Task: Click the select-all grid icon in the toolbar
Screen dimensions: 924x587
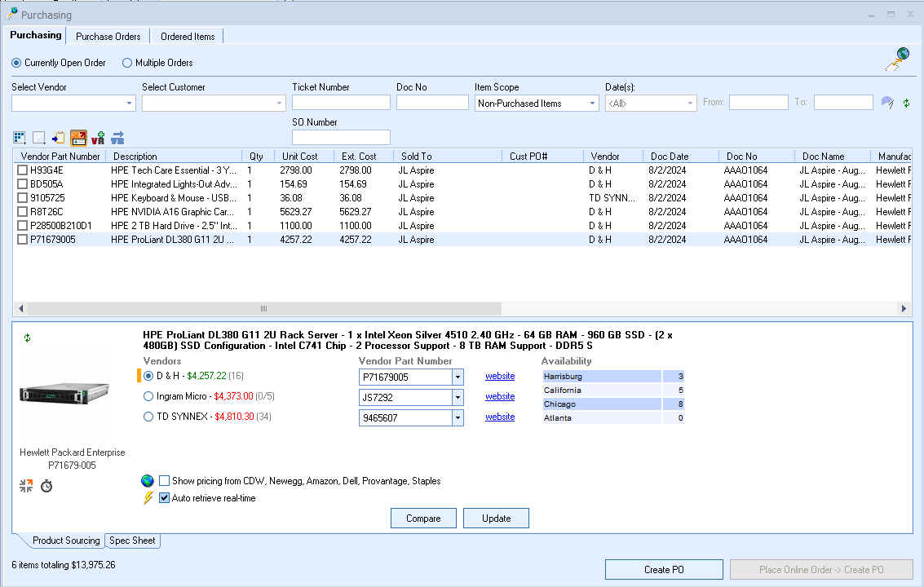Action: 20,138
